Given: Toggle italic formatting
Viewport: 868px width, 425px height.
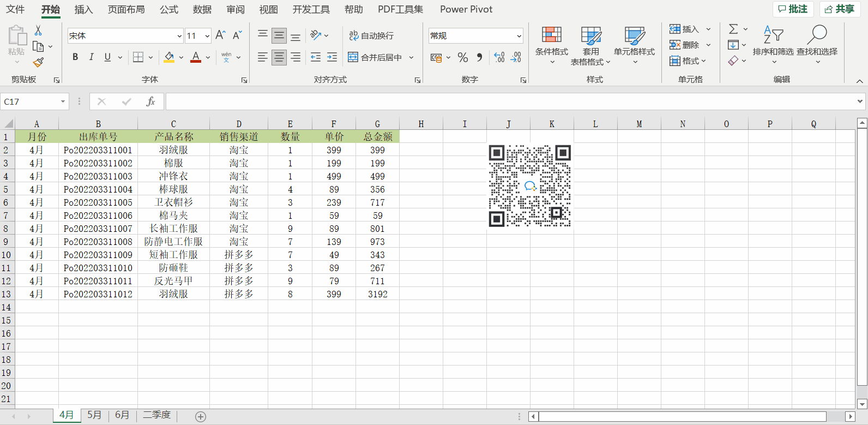Looking at the screenshot, I should pos(91,57).
